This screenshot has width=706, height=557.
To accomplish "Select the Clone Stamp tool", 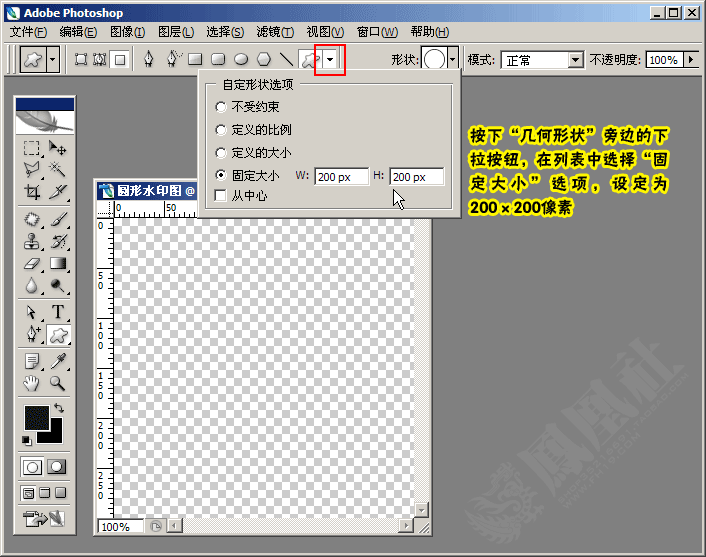I will (x=32, y=241).
